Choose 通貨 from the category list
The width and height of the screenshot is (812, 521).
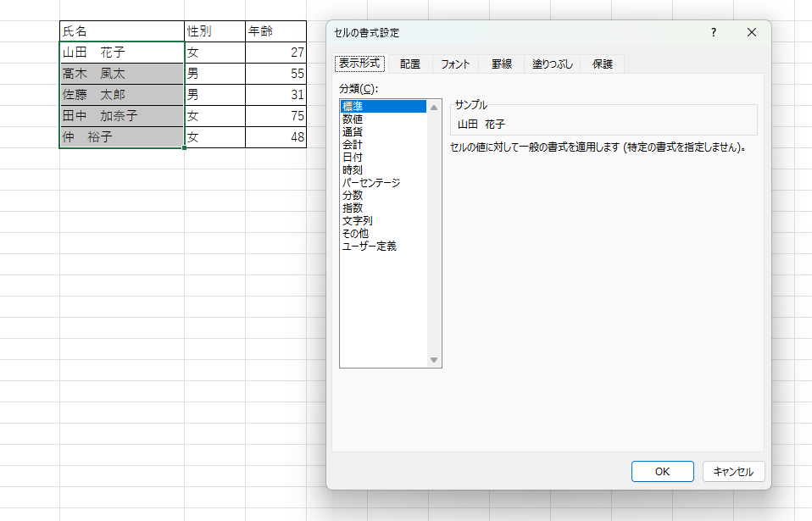353,132
